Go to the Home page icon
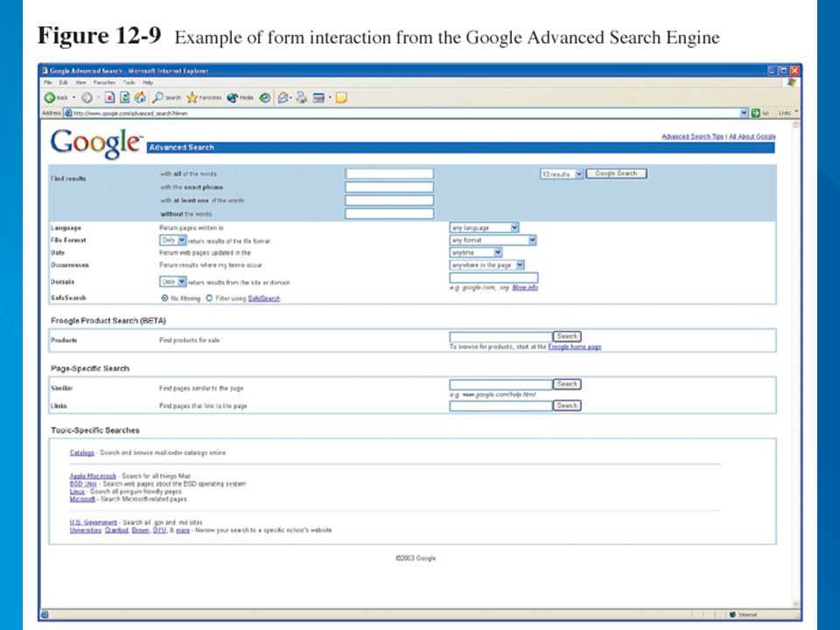The image size is (840, 630). coord(140,97)
